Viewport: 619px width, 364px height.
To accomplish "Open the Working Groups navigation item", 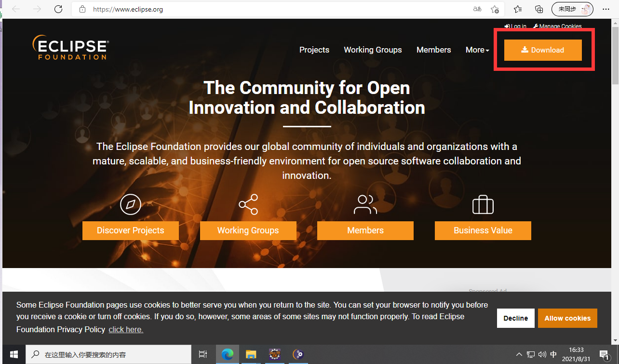I will [373, 50].
